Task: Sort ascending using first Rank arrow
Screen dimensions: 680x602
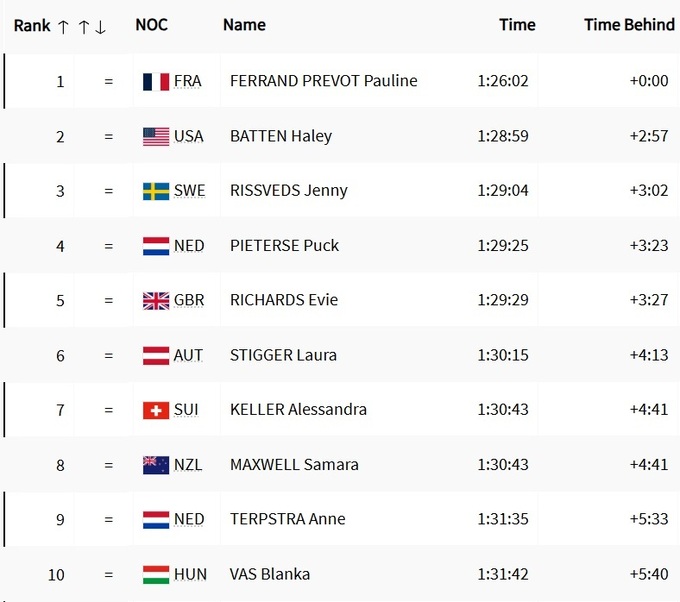Action: point(64,26)
